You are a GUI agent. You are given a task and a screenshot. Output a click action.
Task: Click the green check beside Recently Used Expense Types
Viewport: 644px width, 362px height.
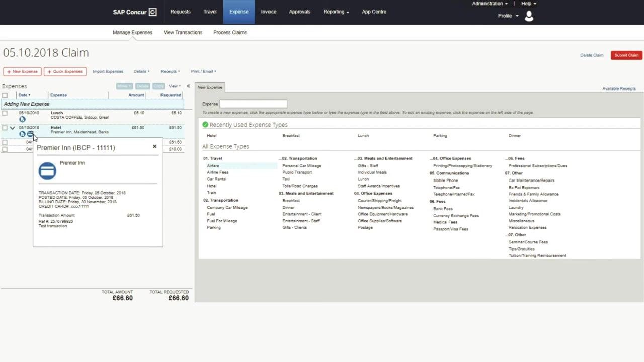point(205,125)
